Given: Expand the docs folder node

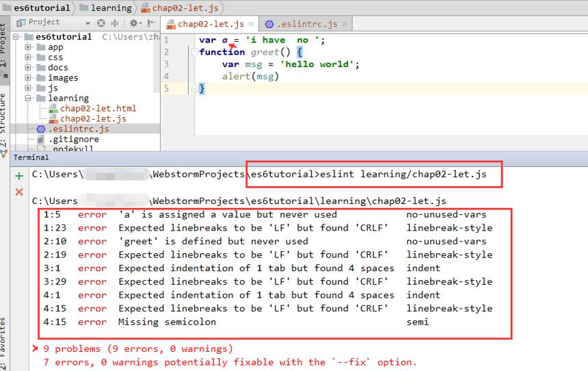Looking at the screenshot, I should coord(28,67).
